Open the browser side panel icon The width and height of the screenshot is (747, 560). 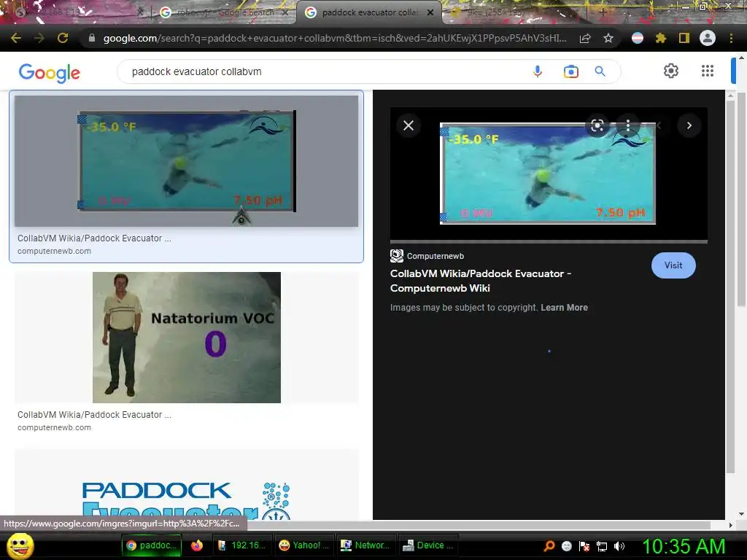[684, 38]
